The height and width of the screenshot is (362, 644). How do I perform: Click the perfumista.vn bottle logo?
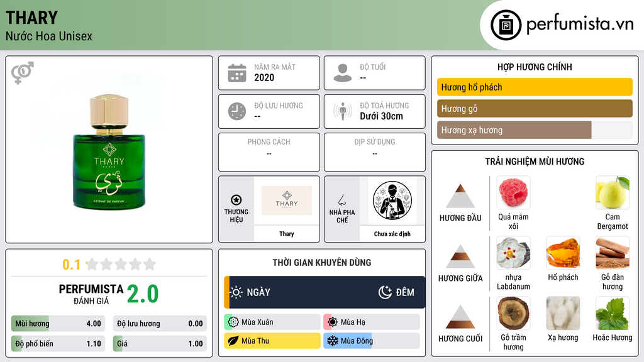[x=506, y=25]
